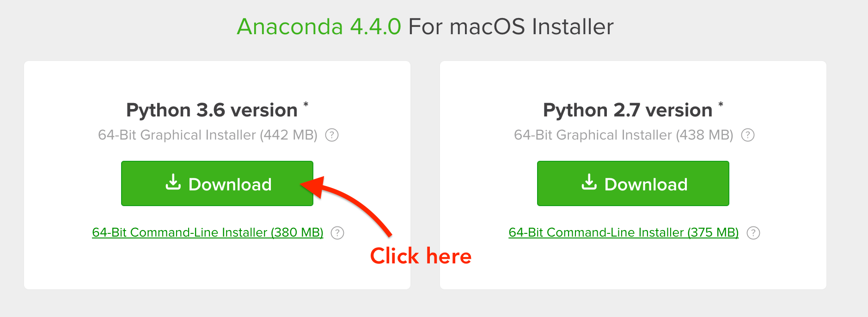Click the question mark beside the 375 MB command-line installer
This screenshot has width=868, height=317.
(x=754, y=233)
